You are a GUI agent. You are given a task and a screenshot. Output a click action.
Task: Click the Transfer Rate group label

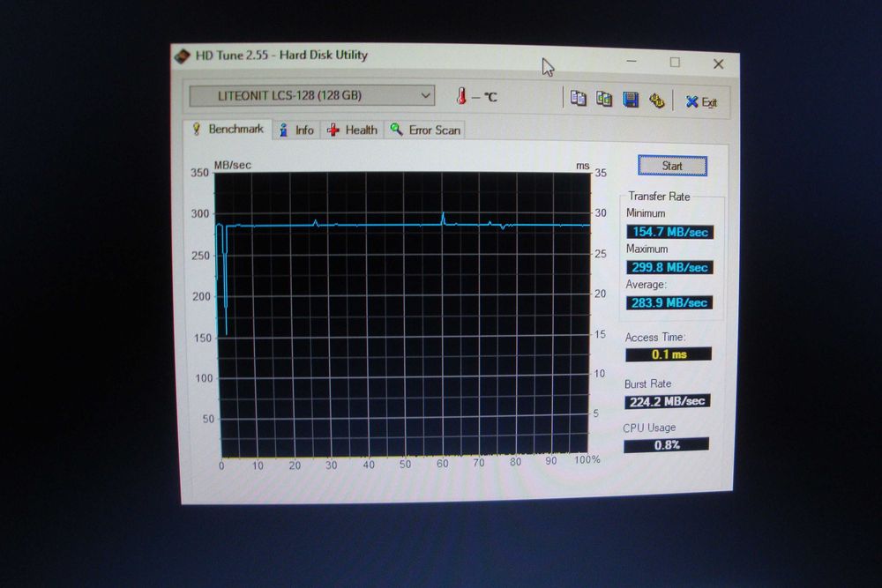click(659, 197)
